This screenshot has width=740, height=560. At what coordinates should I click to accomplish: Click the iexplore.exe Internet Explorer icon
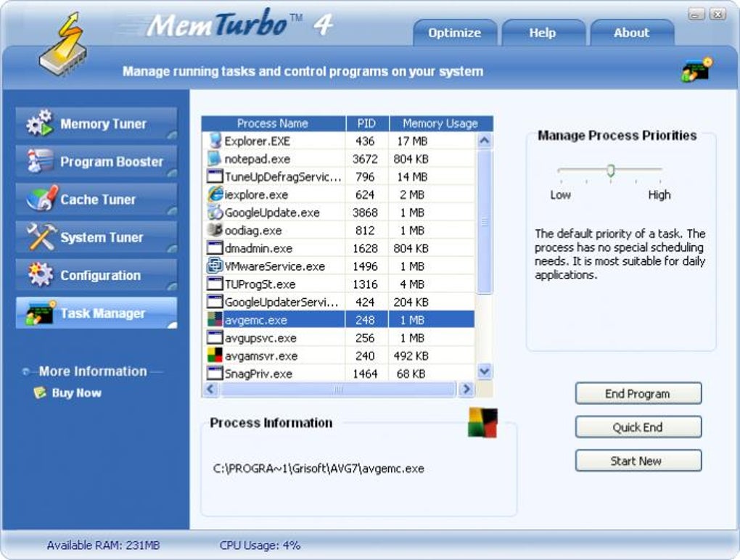point(215,194)
